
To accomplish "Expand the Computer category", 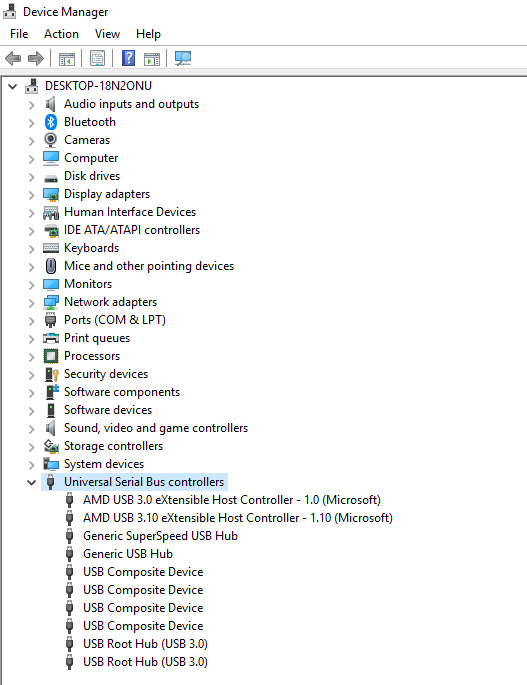I will pos(31,159).
